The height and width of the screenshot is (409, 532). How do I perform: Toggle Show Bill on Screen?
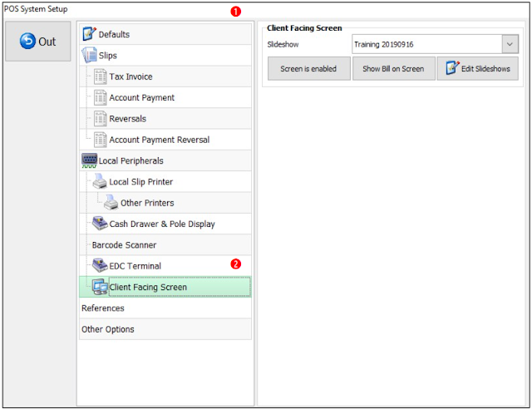(x=393, y=68)
